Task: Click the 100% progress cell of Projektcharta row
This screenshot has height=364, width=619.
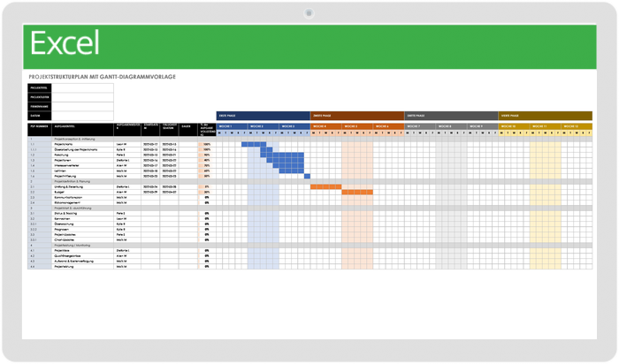Action: [x=207, y=144]
